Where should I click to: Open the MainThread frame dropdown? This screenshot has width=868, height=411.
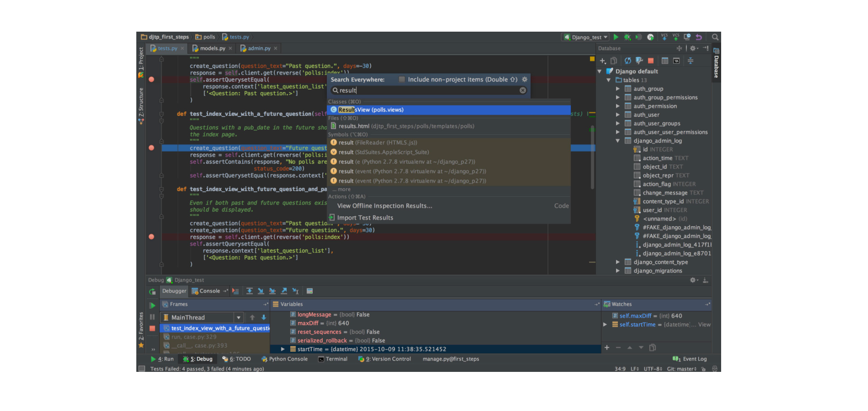tap(238, 317)
